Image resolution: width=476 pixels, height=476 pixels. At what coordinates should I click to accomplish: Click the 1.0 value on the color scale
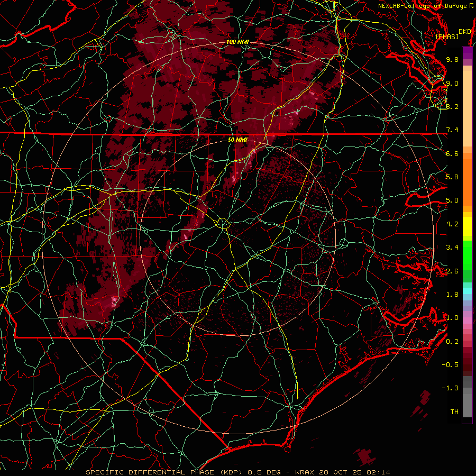tap(452, 318)
